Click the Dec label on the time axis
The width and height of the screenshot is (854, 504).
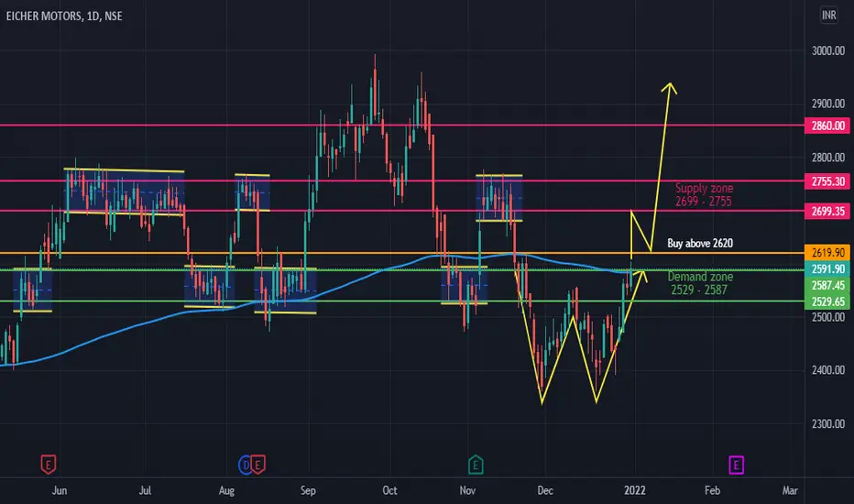[x=545, y=490]
